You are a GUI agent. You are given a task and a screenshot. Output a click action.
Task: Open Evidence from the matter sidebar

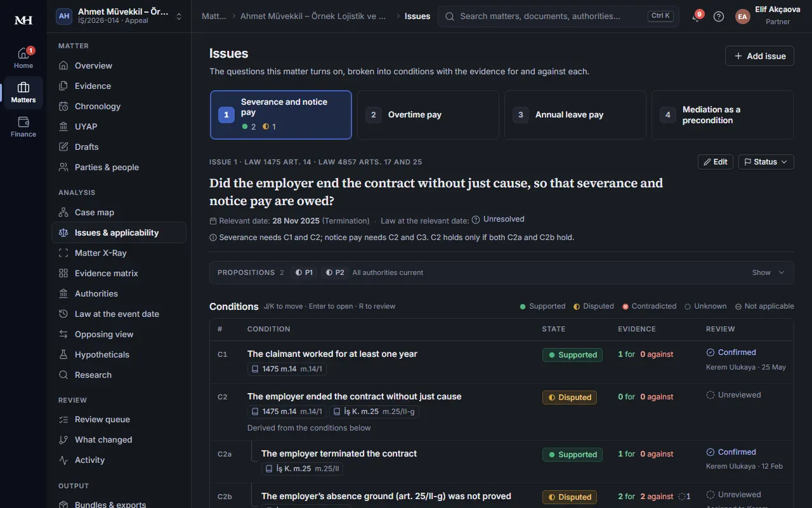click(x=119, y=86)
